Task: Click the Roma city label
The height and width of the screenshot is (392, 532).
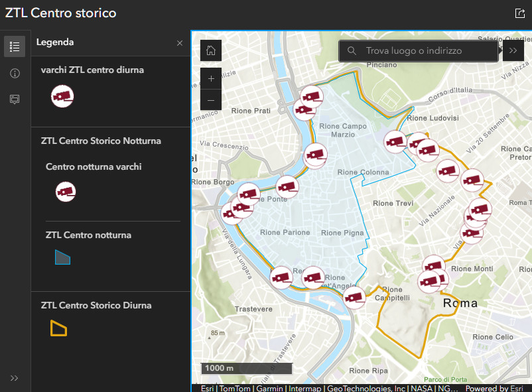Action: click(460, 303)
